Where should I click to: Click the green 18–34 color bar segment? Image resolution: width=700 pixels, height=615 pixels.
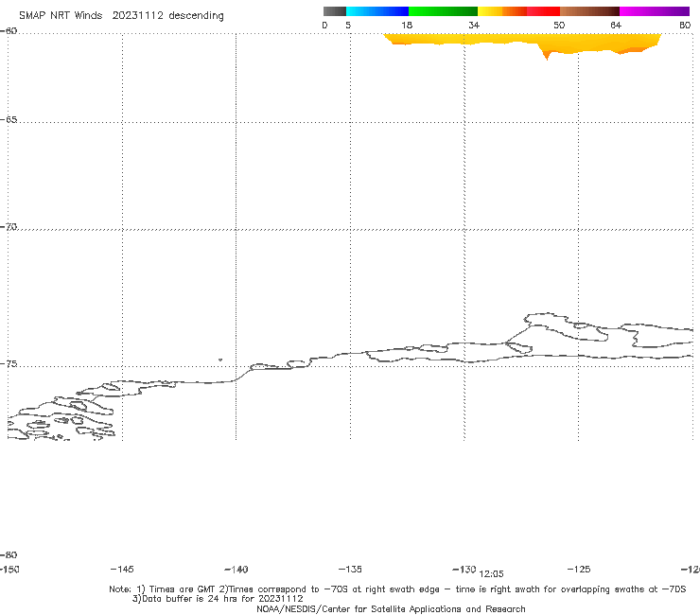click(x=443, y=11)
